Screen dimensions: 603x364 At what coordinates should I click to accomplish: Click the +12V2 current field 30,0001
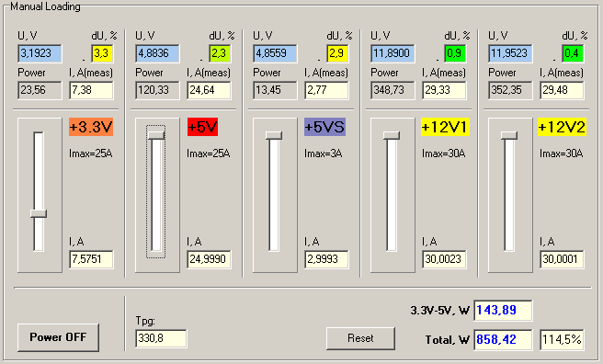(562, 259)
